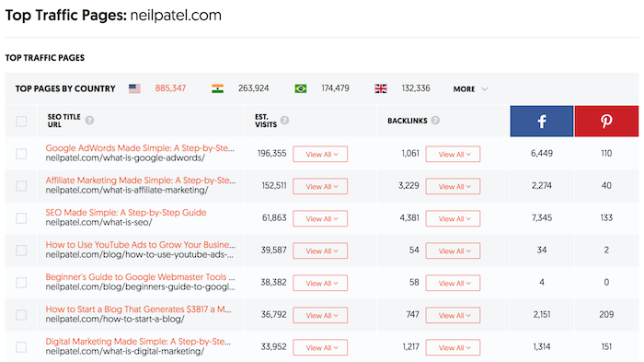Click the Pinterest shares column icon

point(606,121)
